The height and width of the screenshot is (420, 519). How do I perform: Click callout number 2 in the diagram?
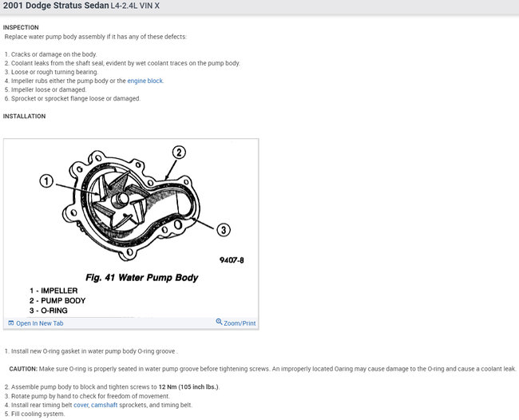(179, 153)
